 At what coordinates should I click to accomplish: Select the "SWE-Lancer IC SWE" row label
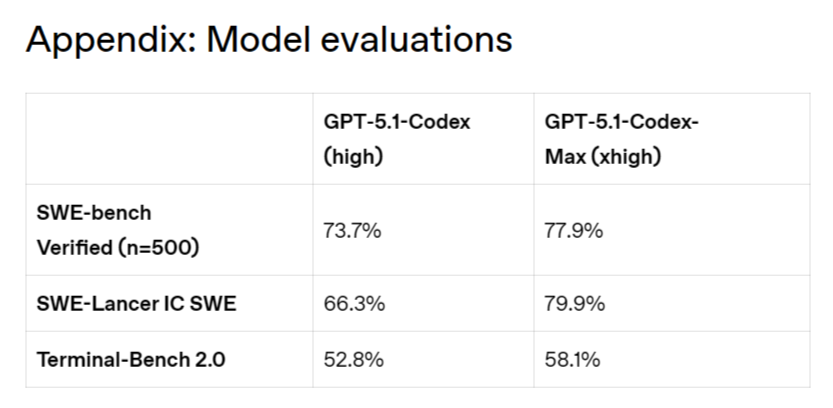coord(136,304)
